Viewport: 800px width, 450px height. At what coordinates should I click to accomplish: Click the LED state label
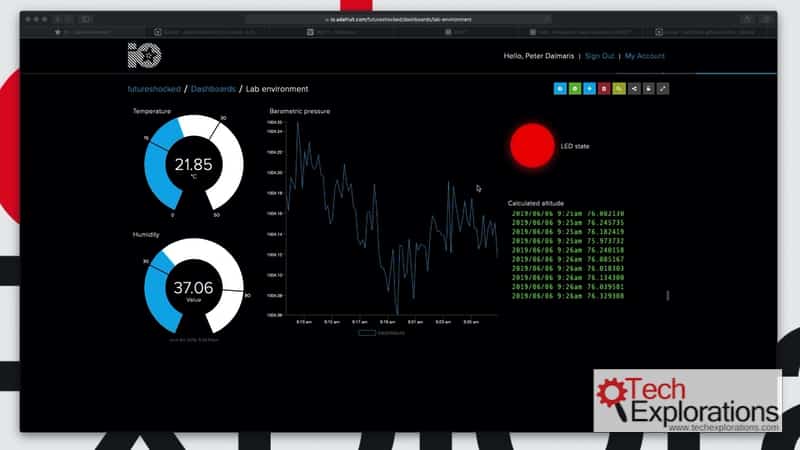574,146
